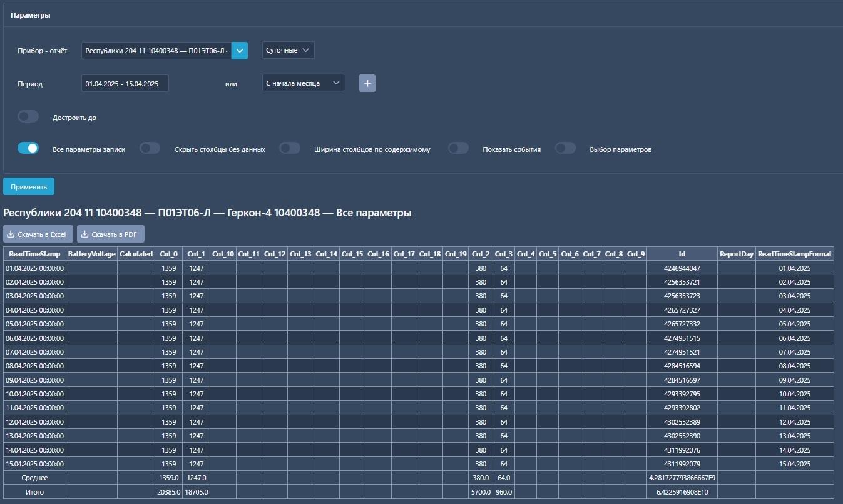Select the Id column header
Viewport: 843px width, 504px height.
click(682, 254)
